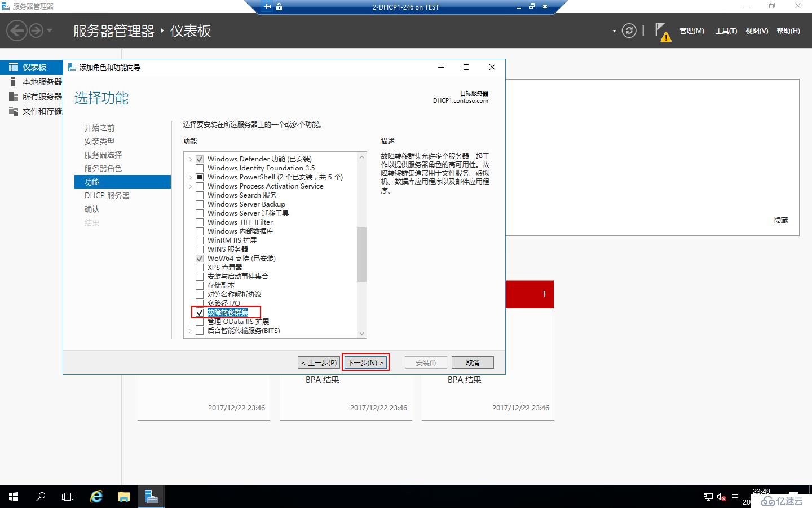Open the 管理(M) menu

point(692,31)
